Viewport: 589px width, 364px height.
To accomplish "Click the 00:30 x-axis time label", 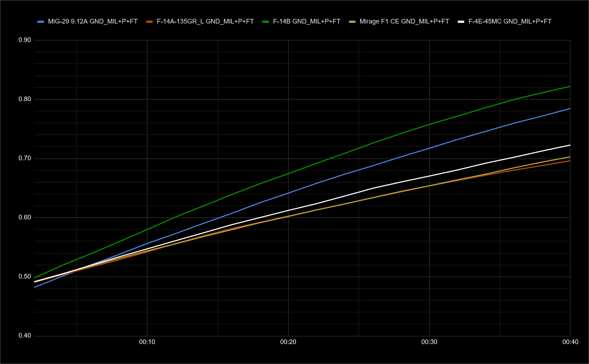I will 429,342.
